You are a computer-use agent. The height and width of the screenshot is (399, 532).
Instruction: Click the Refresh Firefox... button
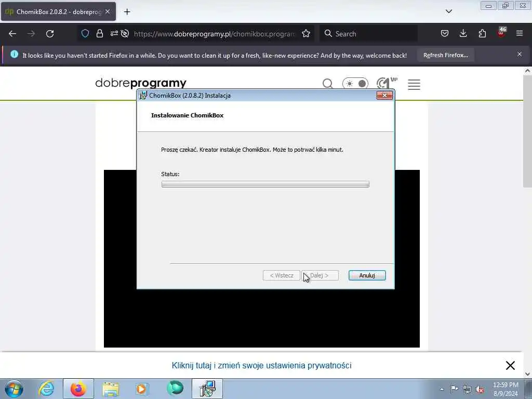pos(445,55)
